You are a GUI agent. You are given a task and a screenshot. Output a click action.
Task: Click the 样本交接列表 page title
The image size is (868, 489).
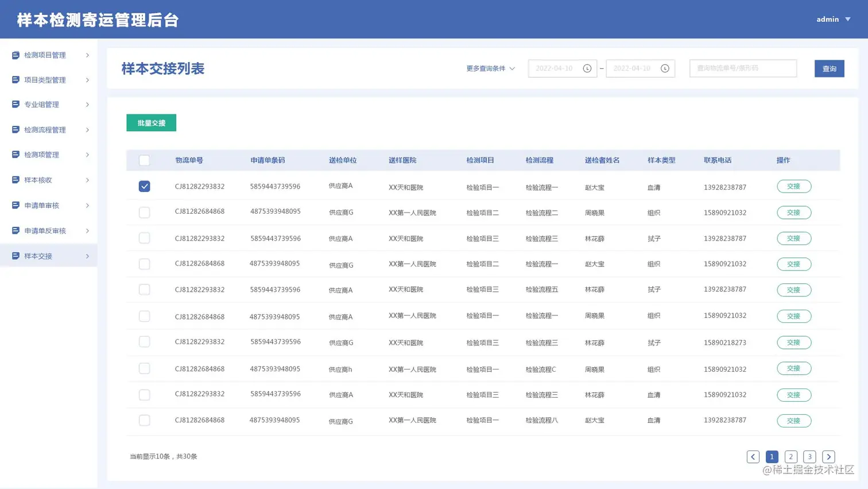coord(162,68)
